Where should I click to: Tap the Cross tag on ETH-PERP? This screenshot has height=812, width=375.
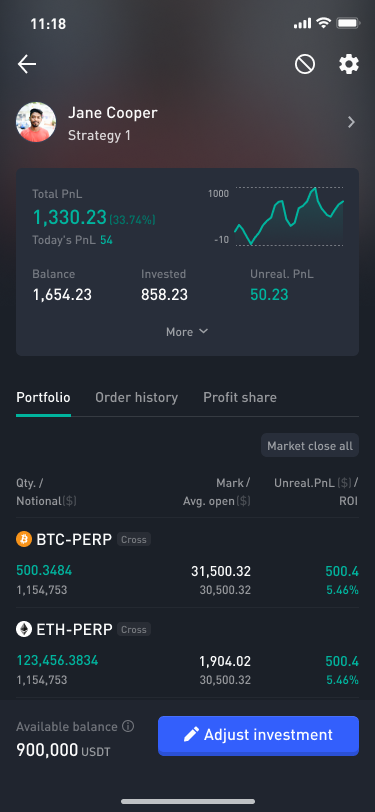134,630
